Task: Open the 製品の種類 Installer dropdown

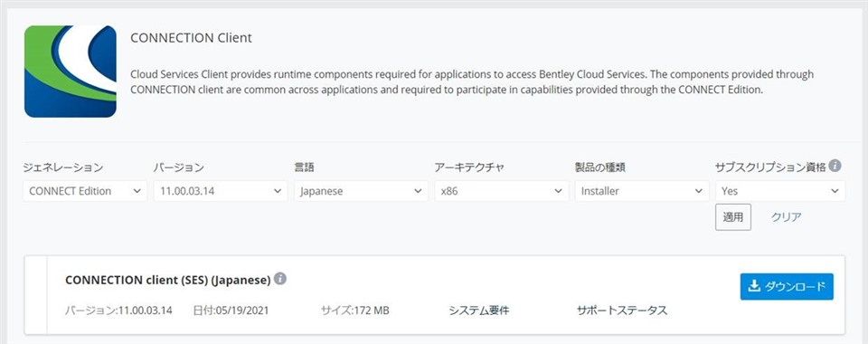Action: coord(642,191)
